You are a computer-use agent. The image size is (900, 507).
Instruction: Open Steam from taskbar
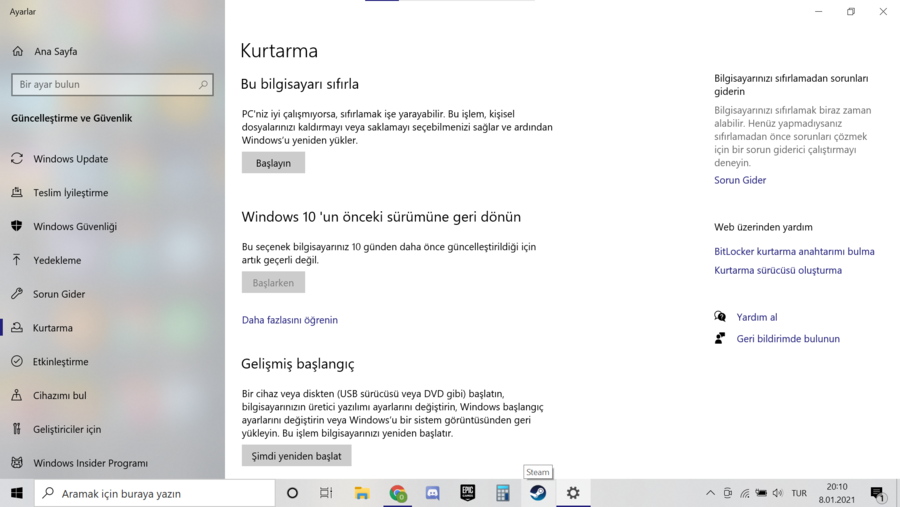[x=538, y=493]
